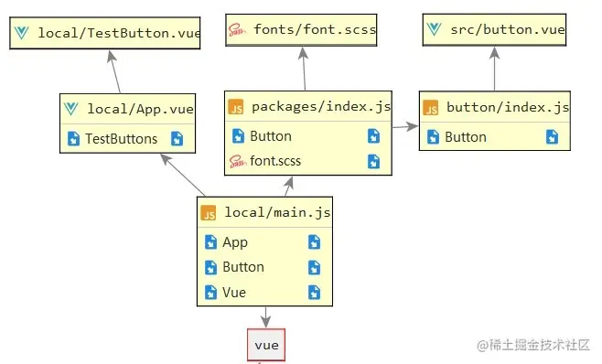Select the font.scss import row text

pyautogui.click(x=275, y=161)
